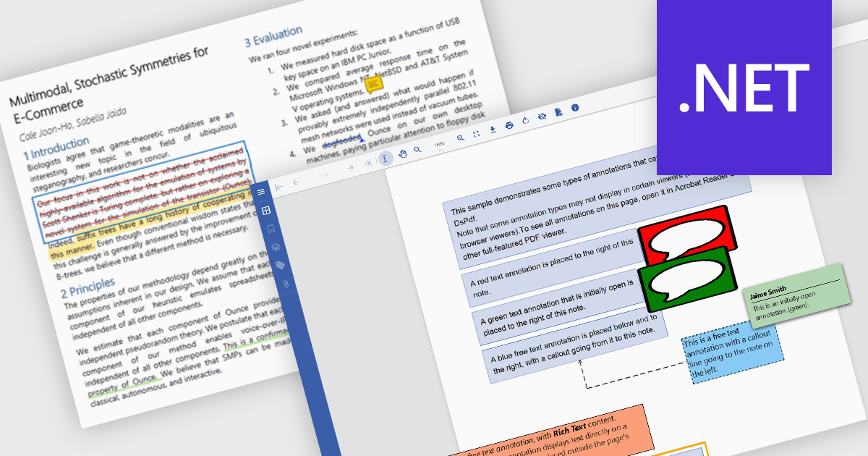
Task: Select the blue free text callout annotation
Action: (x=731, y=352)
